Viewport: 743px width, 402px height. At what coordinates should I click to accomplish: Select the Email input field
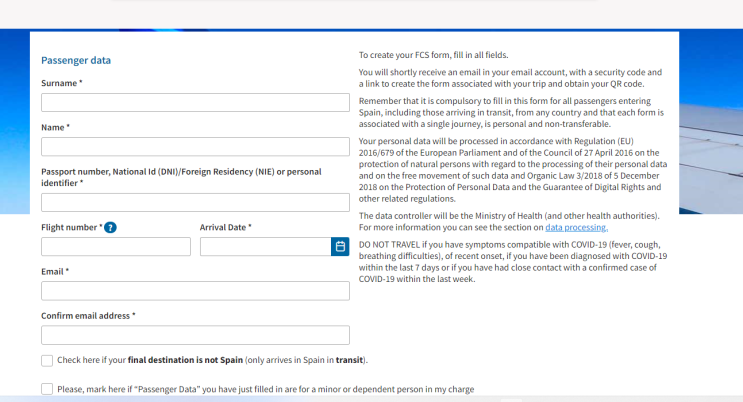pyautogui.click(x=195, y=291)
